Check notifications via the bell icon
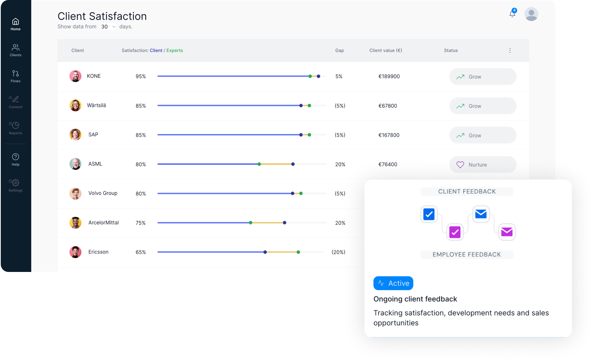597x364 pixels. pyautogui.click(x=513, y=13)
